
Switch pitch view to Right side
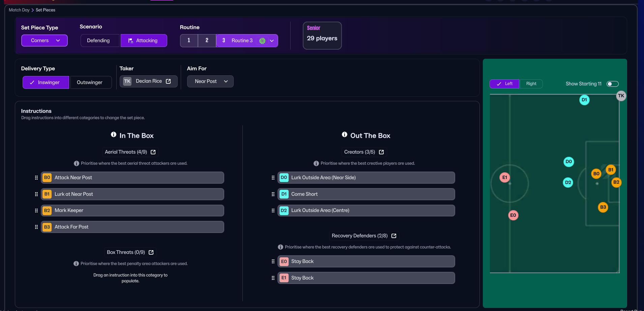pyautogui.click(x=531, y=84)
